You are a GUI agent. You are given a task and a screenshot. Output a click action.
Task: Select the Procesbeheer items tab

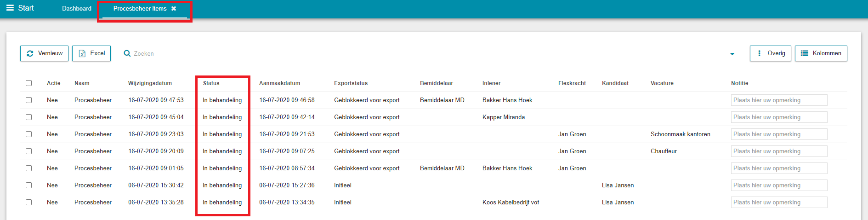click(140, 9)
